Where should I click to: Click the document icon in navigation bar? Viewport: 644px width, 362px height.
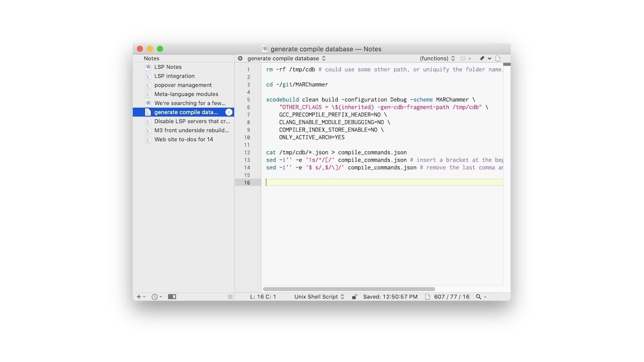(498, 58)
